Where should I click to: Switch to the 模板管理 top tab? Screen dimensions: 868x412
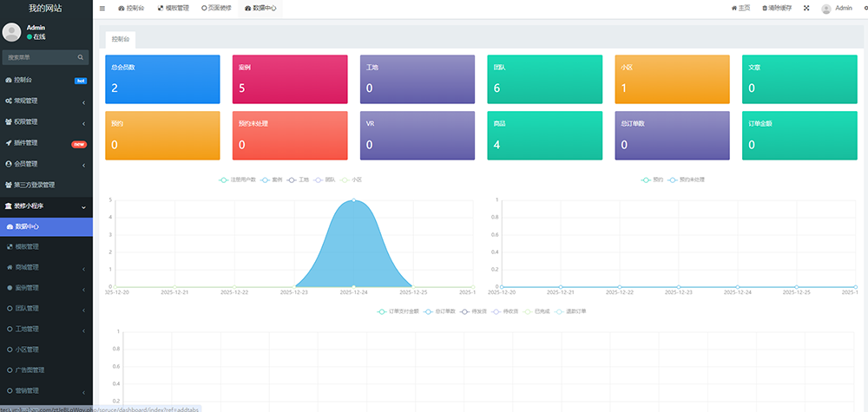pyautogui.click(x=173, y=8)
